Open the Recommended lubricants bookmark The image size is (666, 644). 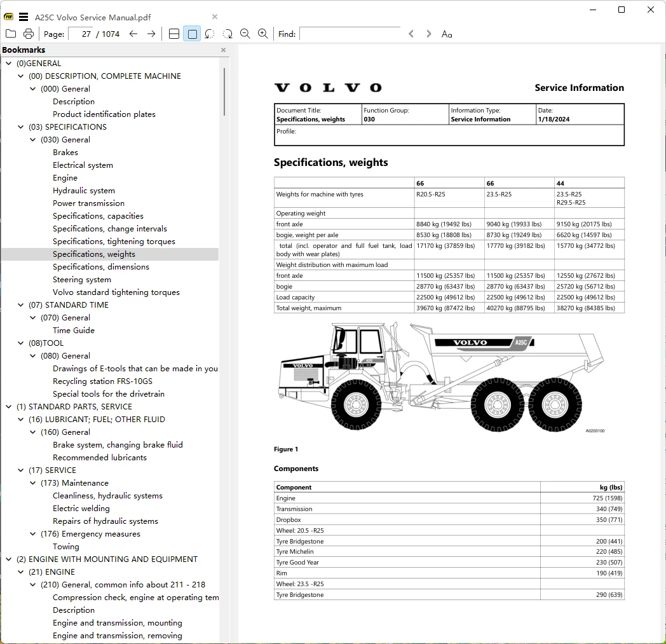pos(100,458)
